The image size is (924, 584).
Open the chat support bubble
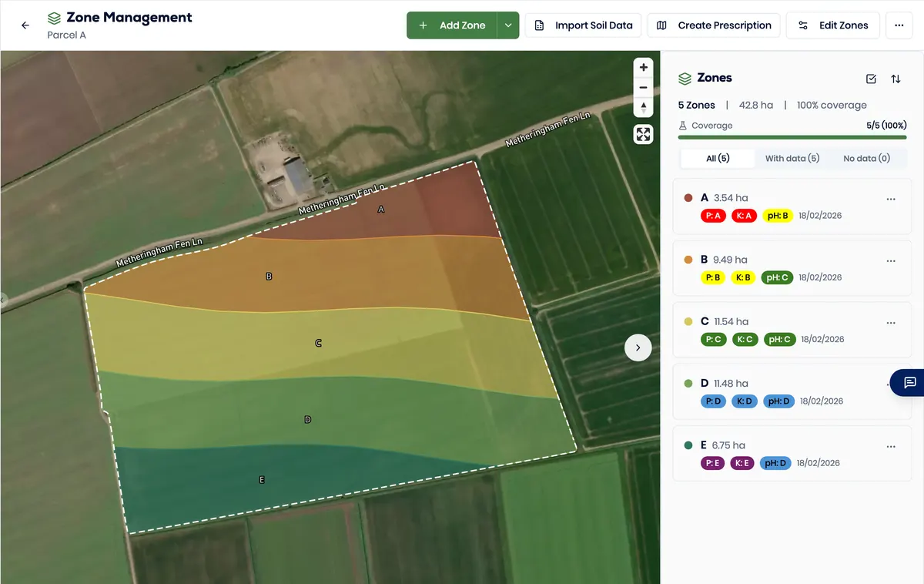pos(909,383)
